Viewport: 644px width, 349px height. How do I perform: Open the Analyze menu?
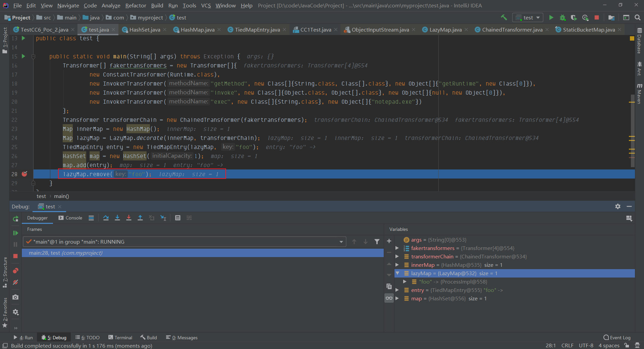(x=111, y=5)
